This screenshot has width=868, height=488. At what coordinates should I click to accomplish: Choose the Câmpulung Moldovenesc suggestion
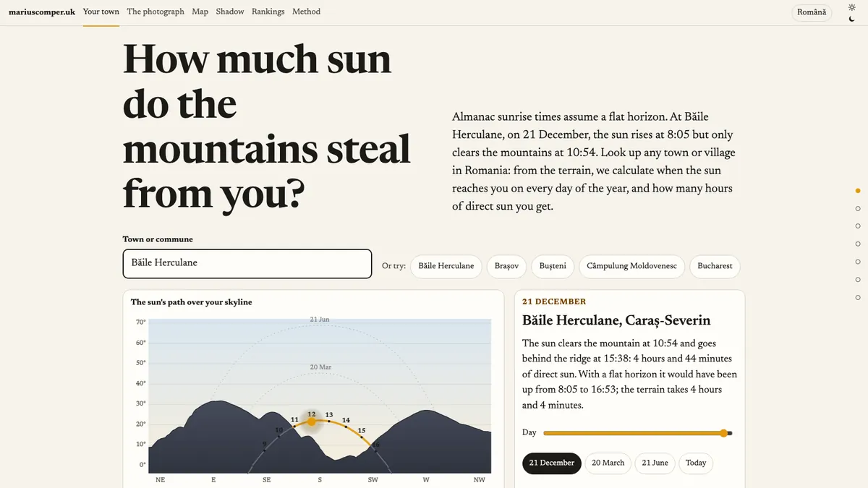tap(632, 266)
